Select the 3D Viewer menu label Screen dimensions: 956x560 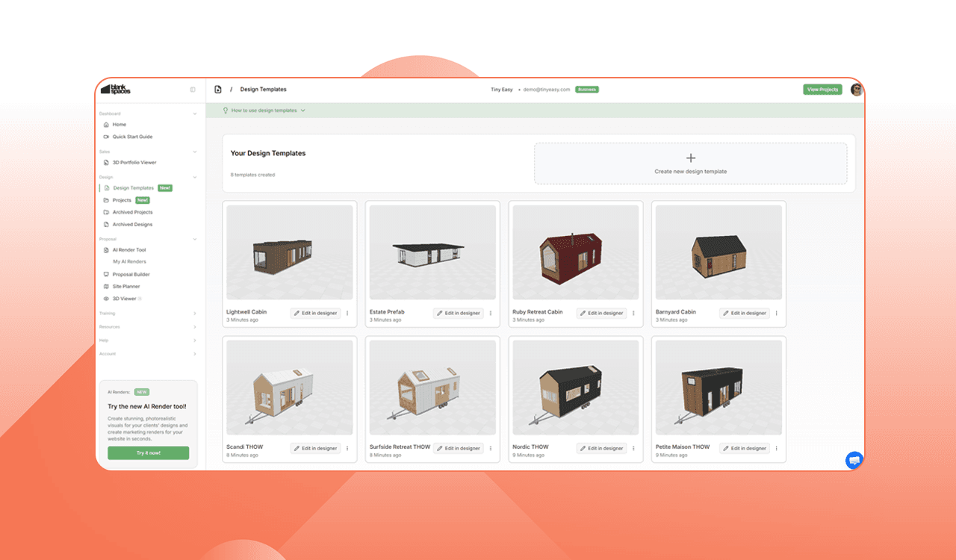coord(125,299)
